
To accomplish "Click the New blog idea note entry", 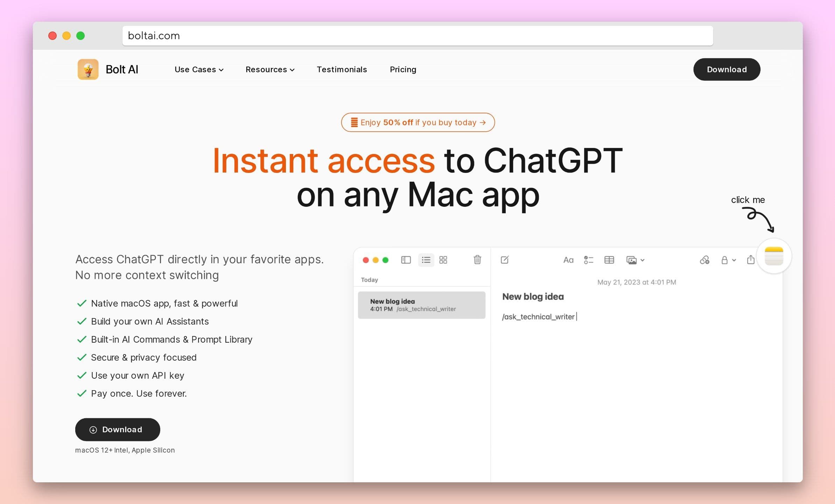I will (x=423, y=305).
